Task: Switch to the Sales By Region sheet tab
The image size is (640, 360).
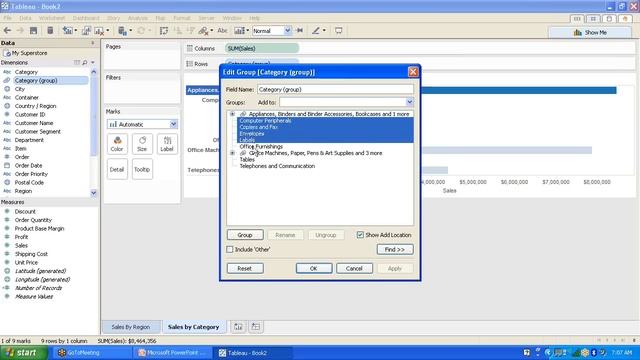Action: coord(131,327)
